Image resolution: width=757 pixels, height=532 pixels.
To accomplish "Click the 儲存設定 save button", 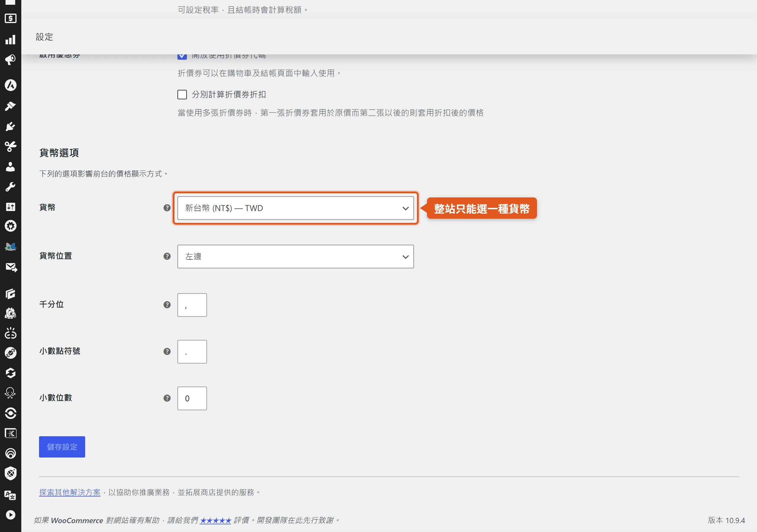I will (x=62, y=447).
